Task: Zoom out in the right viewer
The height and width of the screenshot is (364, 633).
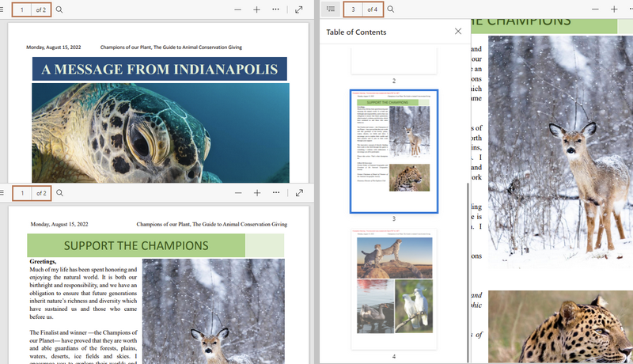Action: (597, 9)
